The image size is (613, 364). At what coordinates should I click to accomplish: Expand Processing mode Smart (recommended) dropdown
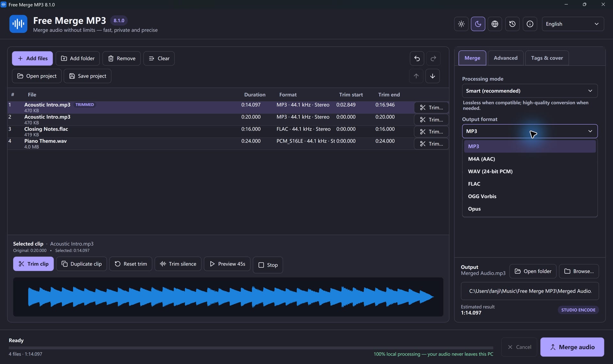pyautogui.click(x=530, y=91)
